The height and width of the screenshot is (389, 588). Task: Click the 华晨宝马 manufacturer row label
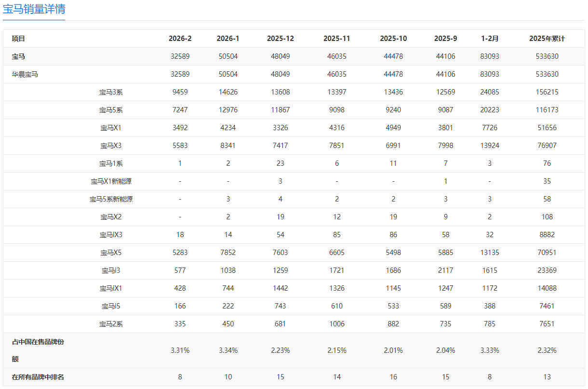(25, 74)
